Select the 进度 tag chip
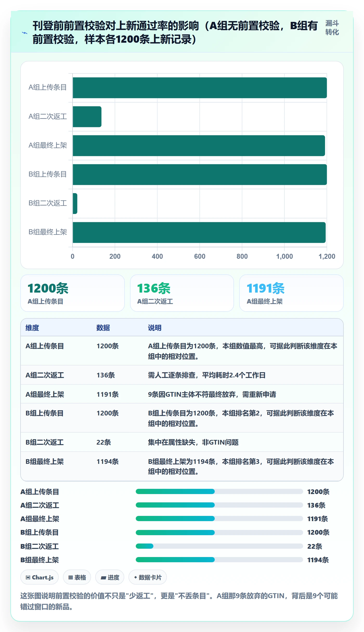The height and width of the screenshot is (632, 364). (110, 577)
